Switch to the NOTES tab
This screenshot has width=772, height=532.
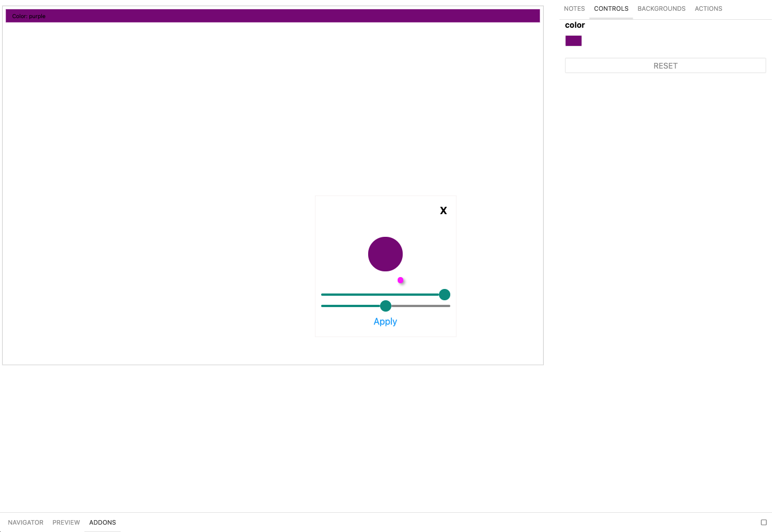click(x=574, y=8)
